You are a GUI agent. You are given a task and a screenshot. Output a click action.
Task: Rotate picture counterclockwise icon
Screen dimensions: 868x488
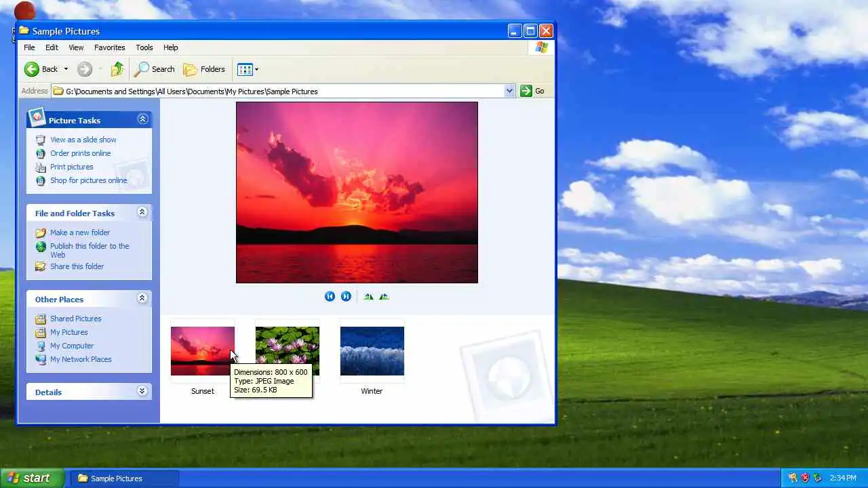[384, 296]
